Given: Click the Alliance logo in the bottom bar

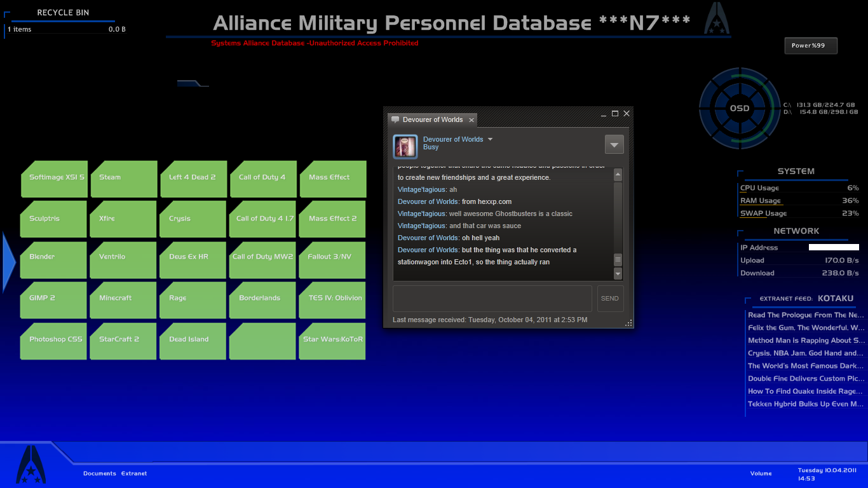Looking at the screenshot, I should (31, 464).
